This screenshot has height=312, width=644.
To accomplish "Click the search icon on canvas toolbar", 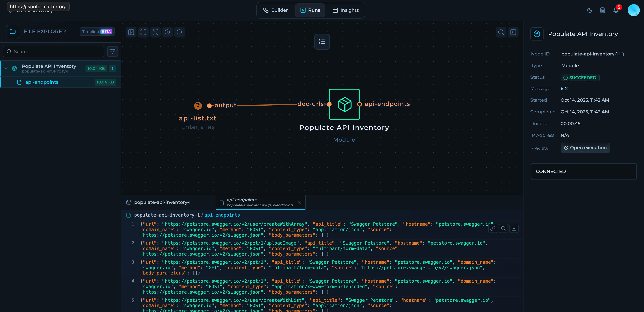I will [x=501, y=32].
